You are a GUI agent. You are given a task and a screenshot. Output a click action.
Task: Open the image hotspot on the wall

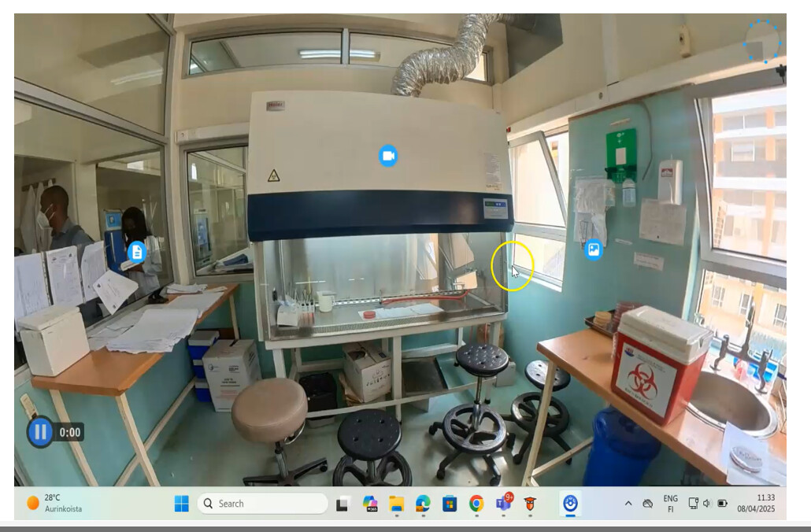[594, 250]
